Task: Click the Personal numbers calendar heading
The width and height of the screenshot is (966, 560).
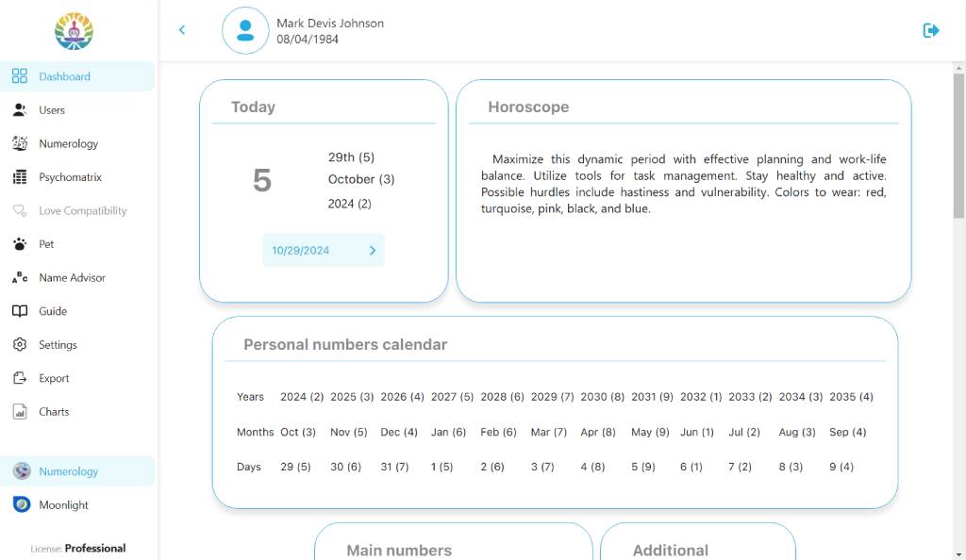Action: [345, 344]
